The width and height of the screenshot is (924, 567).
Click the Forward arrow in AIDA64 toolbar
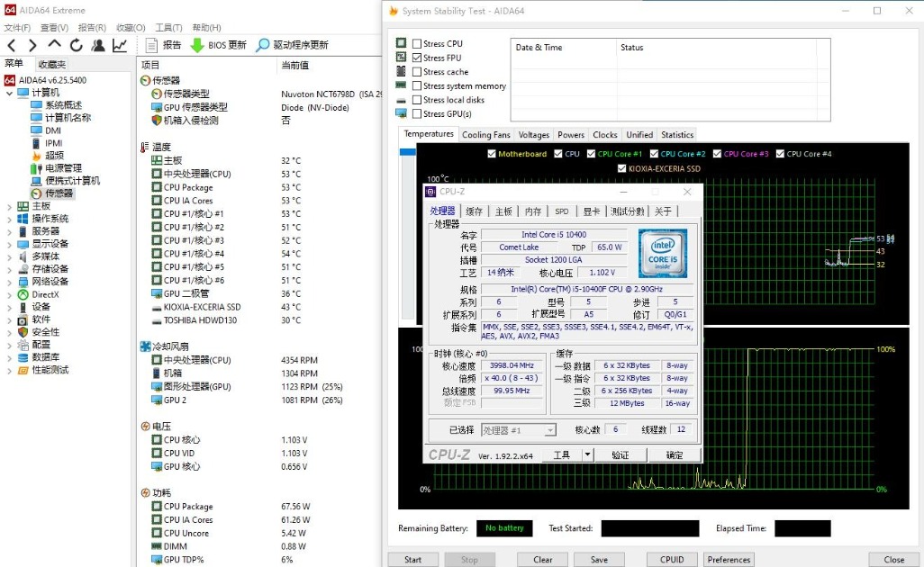pos(32,45)
